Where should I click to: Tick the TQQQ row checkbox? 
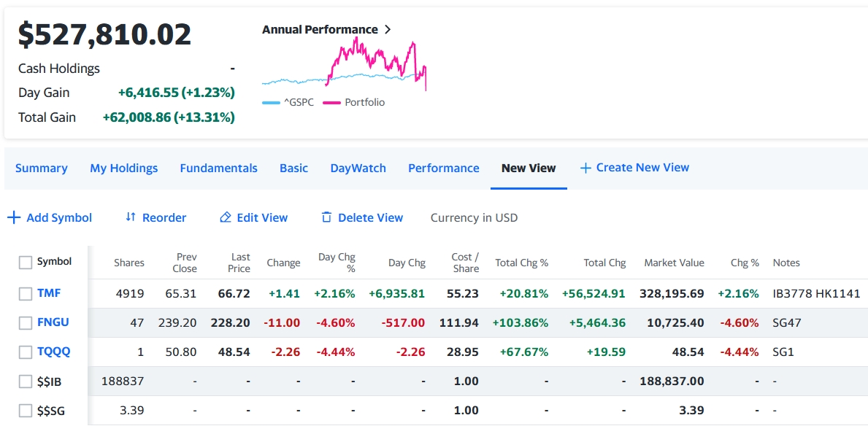(26, 352)
